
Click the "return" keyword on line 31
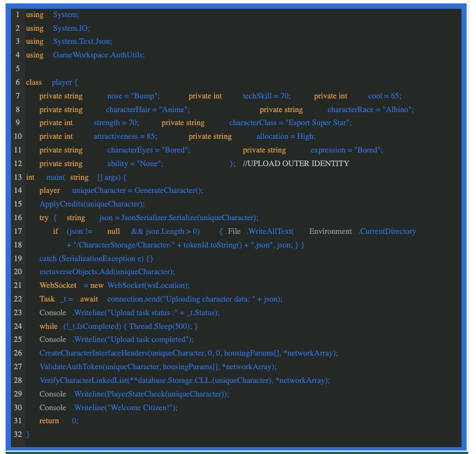coord(49,420)
